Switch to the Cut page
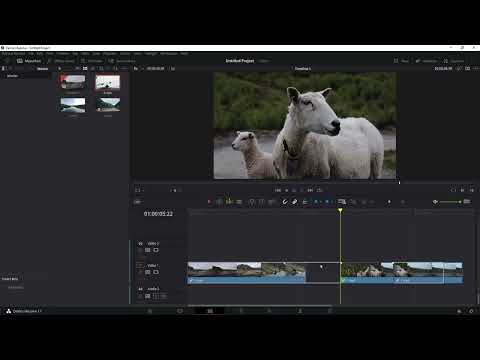 [180, 311]
